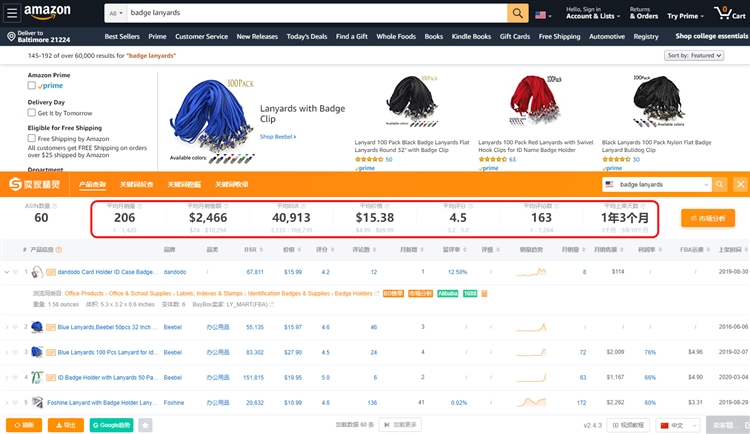
Task: Expand the Blue Lanyards 100 Pcs row
Action: pyautogui.click(x=7, y=352)
